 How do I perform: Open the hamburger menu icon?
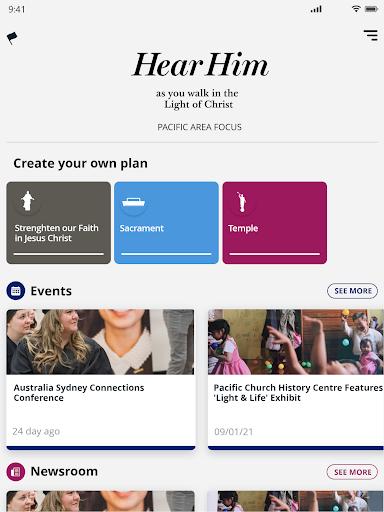(370, 35)
